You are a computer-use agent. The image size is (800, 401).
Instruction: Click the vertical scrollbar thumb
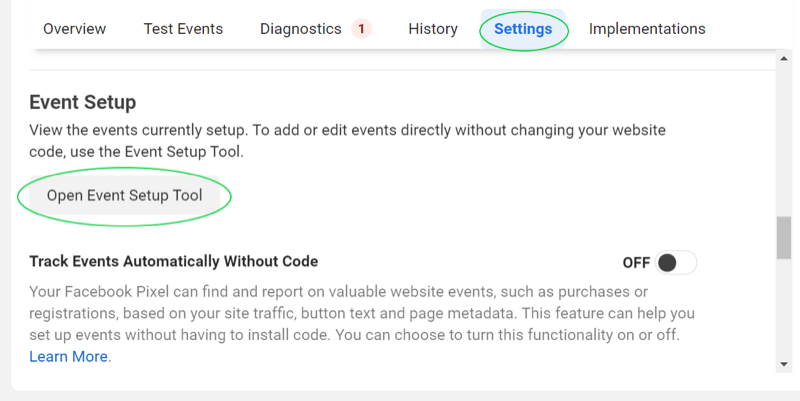coord(784,237)
